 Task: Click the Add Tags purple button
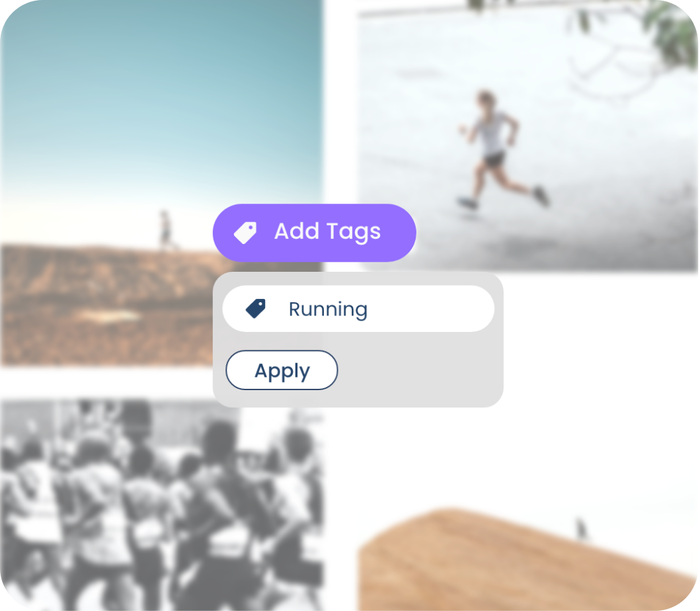[314, 233]
